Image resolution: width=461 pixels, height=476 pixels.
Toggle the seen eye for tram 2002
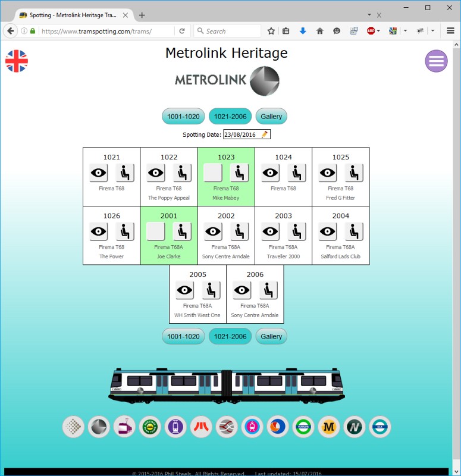pyautogui.click(x=213, y=231)
